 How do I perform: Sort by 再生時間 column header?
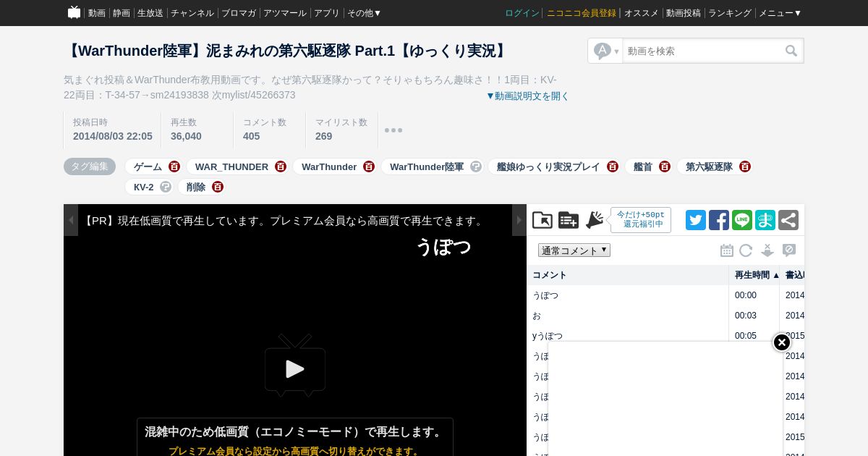click(x=754, y=275)
